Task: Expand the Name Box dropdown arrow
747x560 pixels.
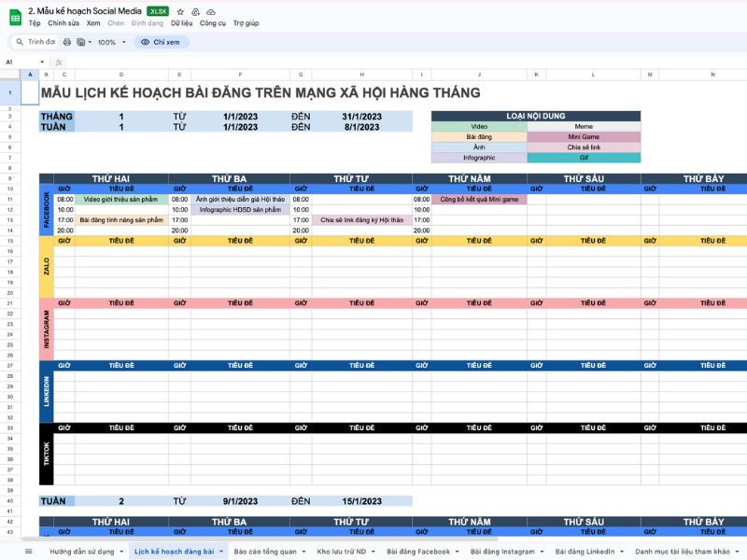Action: [44, 63]
